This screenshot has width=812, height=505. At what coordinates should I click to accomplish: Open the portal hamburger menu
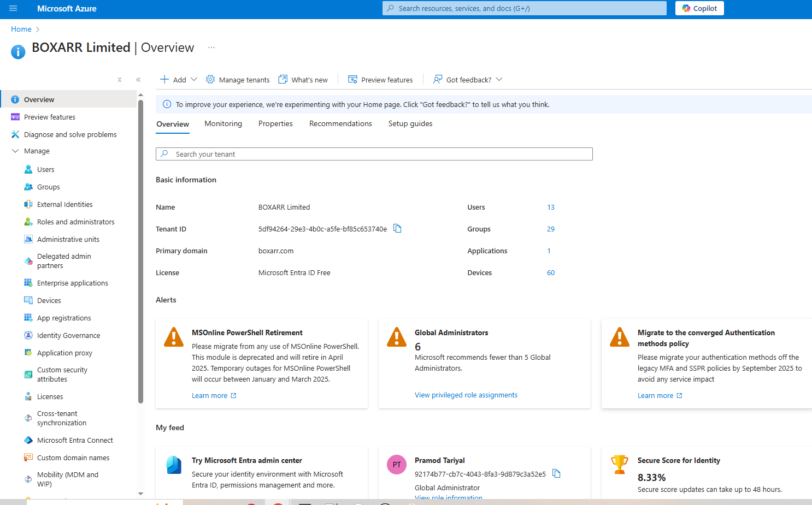point(13,8)
